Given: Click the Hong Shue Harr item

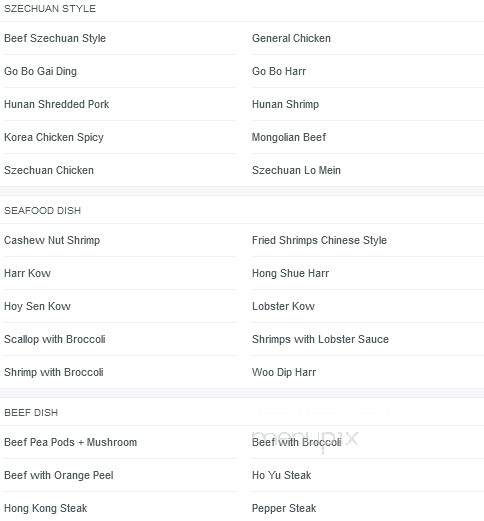Looking at the screenshot, I should pyautogui.click(x=290, y=273).
